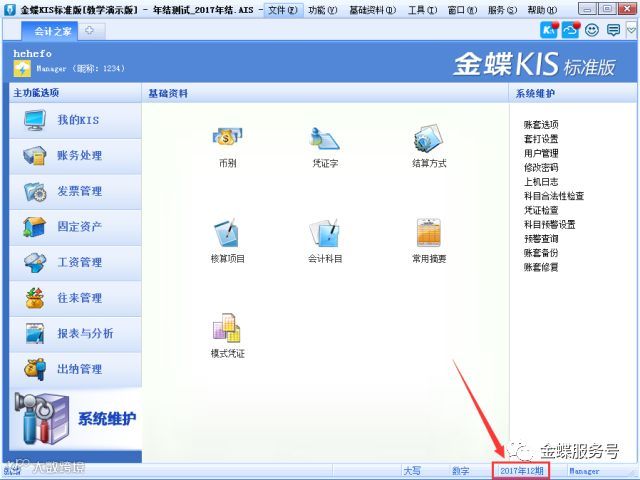This screenshot has width=640, height=480.
Task: Open 套打设置 link
Action: pos(541,139)
